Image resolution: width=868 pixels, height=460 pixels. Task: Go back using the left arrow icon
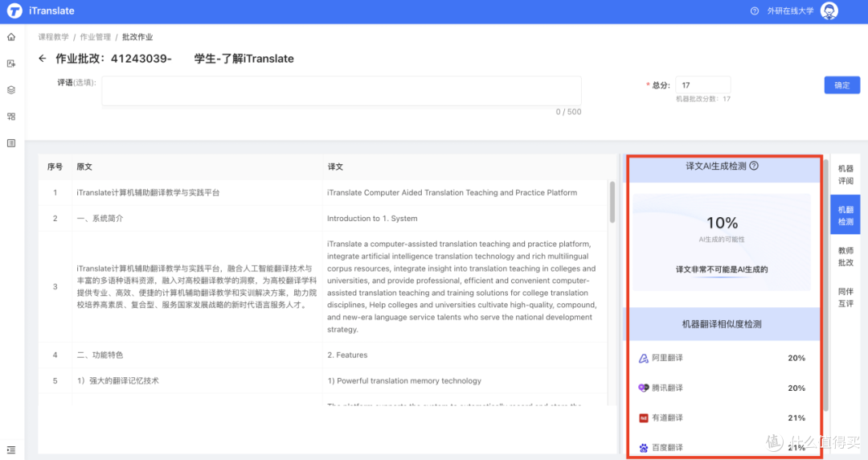click(43, 58)
